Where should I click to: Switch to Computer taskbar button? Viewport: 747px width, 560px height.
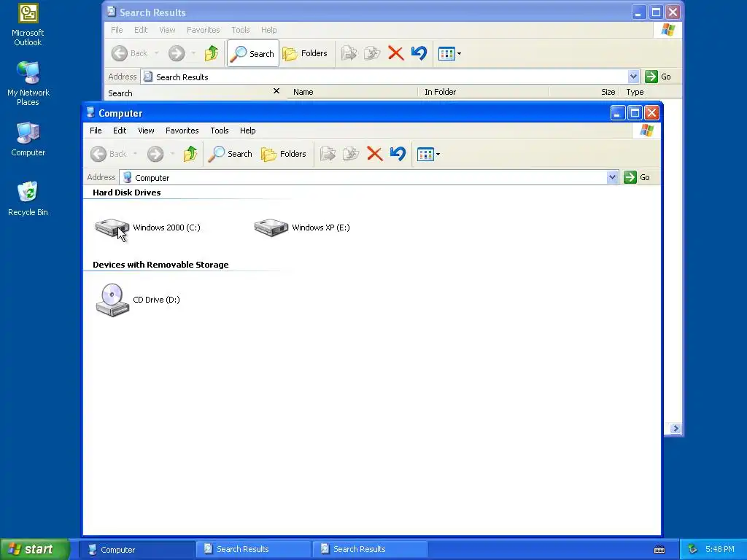pos(137,550)
